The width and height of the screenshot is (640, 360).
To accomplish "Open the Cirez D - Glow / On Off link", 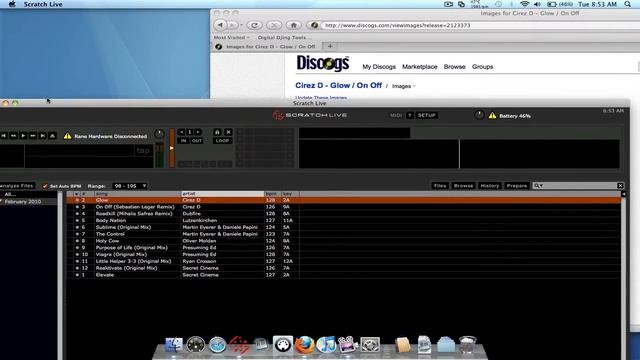I will pos(338,85).
